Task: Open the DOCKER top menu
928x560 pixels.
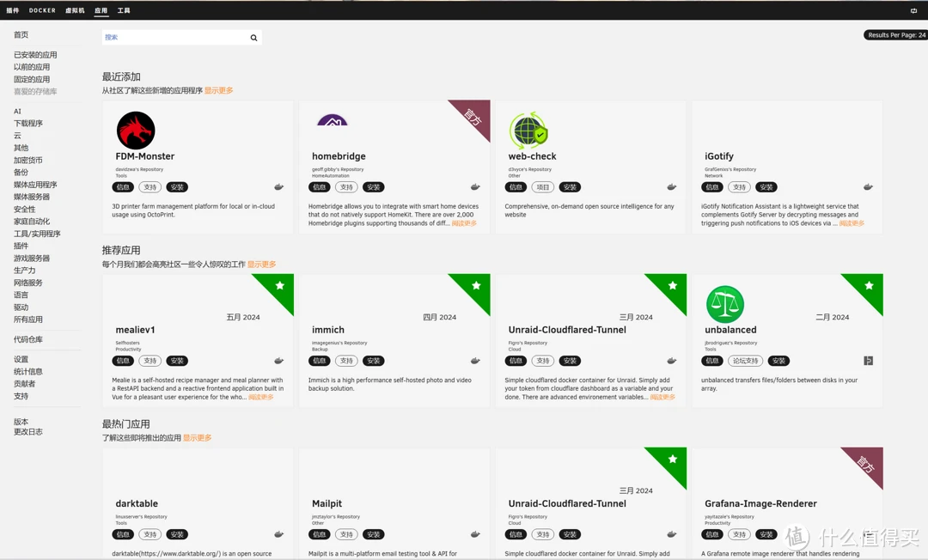Action: [x=42, y=10]
